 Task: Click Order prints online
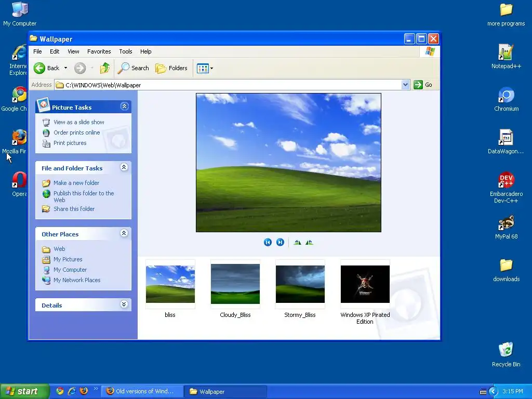coord(77,132)
